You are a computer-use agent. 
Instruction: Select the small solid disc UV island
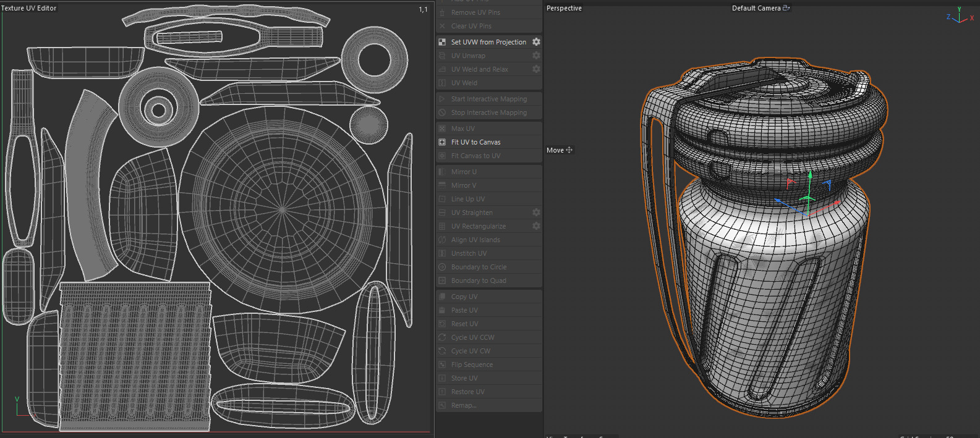coord(369,125)
